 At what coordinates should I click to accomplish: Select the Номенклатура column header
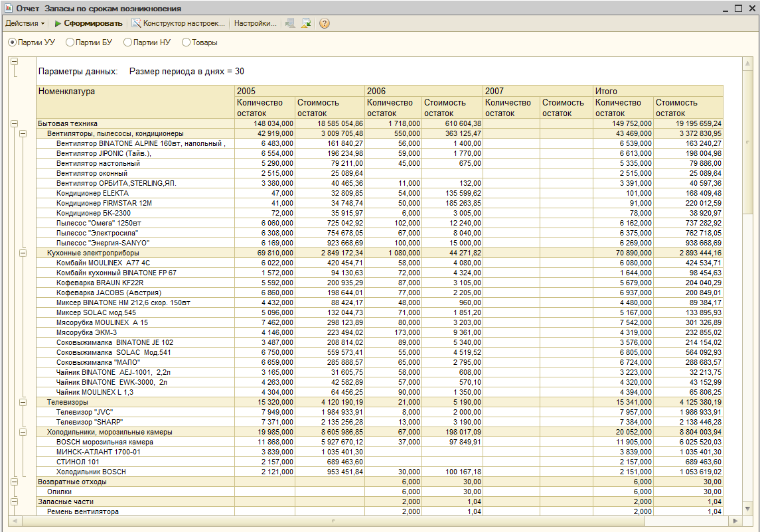135,101
